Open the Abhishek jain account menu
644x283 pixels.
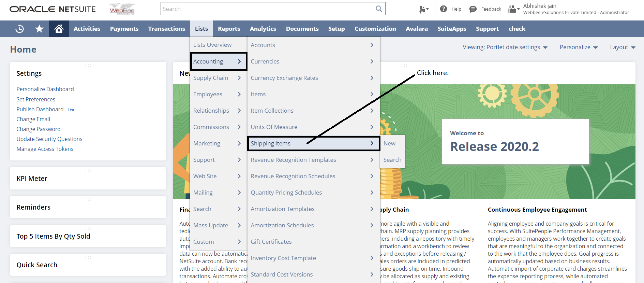(576, 9)
